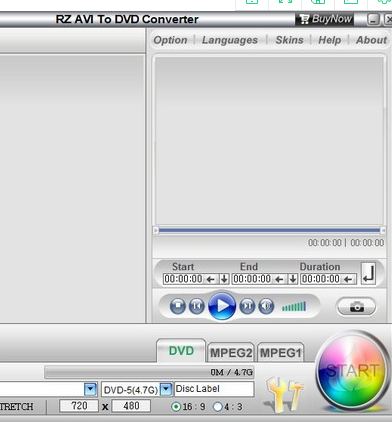Apply trim with the return arrow icon
The image size is (392, 422).
[x=368, y=274]
